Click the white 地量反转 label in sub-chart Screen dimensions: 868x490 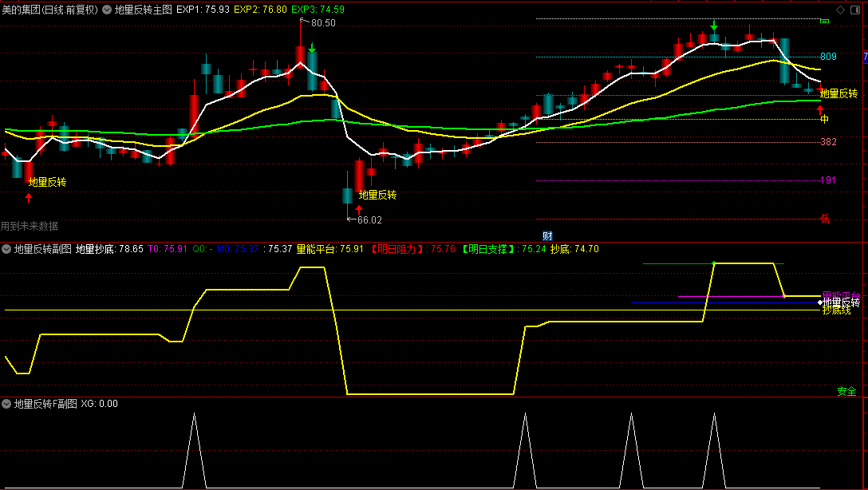pyautogui.click(x=841, y=302)
